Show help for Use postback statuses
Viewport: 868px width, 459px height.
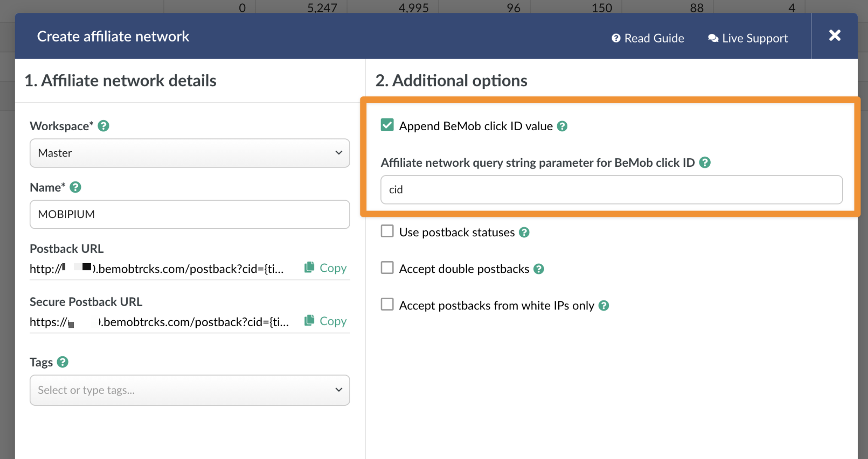coord(524,233)
